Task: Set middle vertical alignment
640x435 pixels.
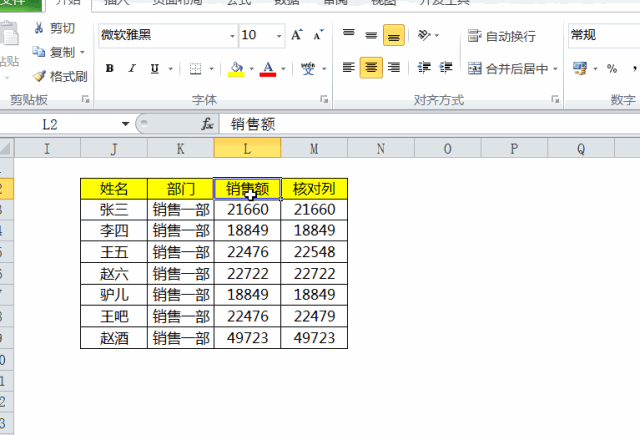Action: click(371, 35)
